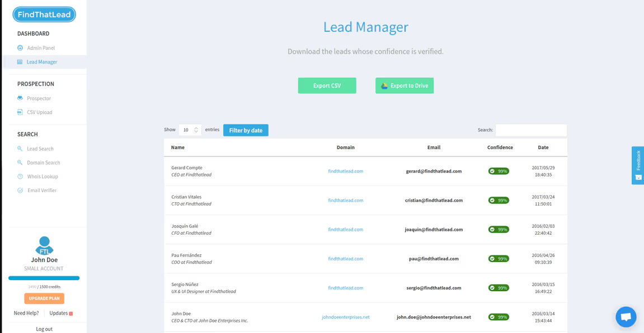Click the Google Drive icon on export button

pyautogui.click(x=384, y=85)
